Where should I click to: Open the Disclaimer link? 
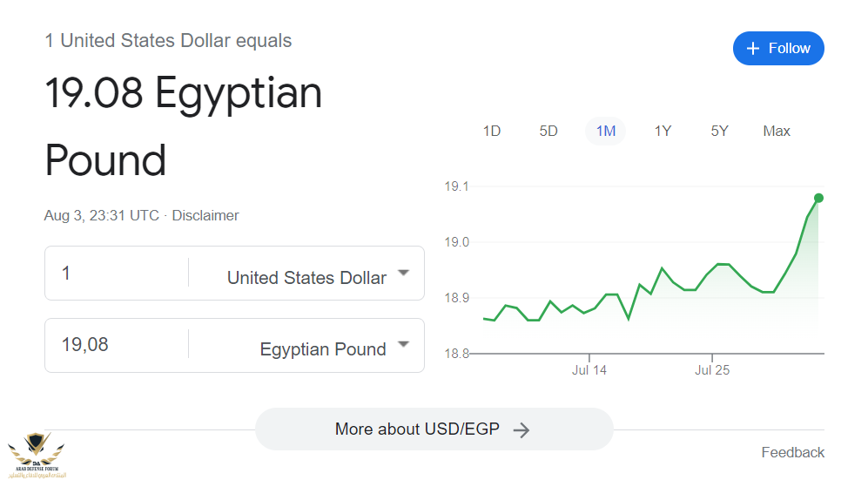(x=205, y=215)
